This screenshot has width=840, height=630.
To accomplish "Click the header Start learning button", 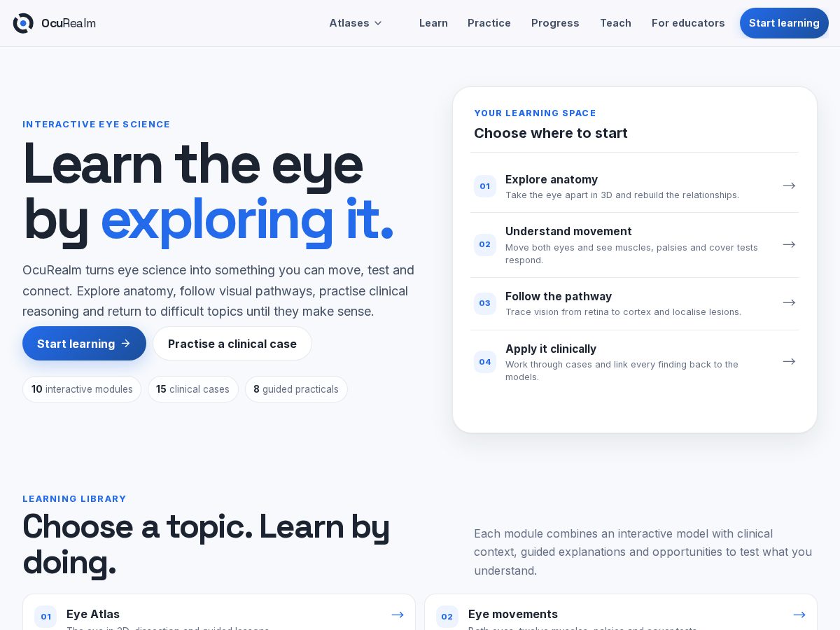I will point(784,23).
